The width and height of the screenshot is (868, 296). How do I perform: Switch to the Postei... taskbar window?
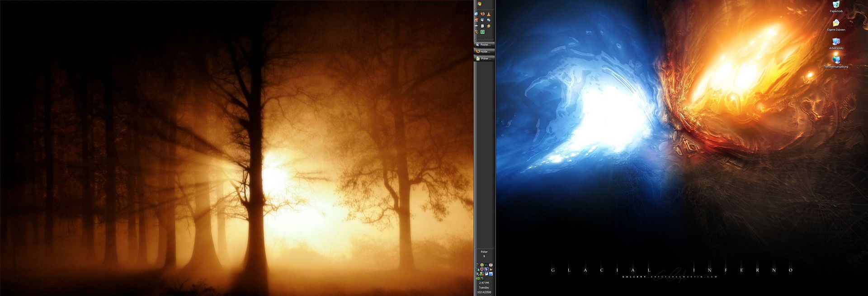pyautogui.click(x=484, y=45)
